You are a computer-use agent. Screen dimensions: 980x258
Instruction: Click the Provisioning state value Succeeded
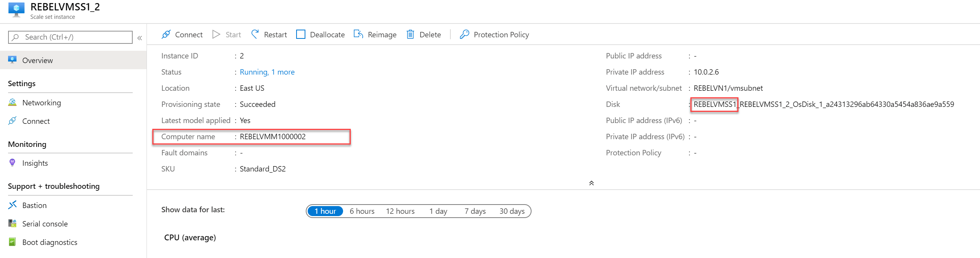[257, 104]
